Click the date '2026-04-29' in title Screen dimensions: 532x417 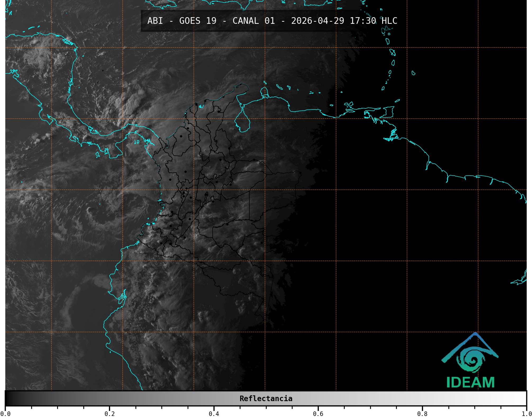pos(317,21)
